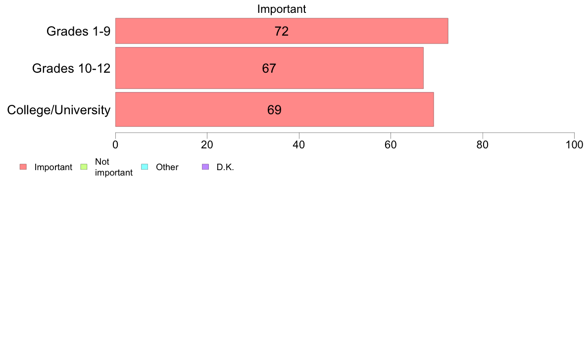Click the red Important legend swatch
This screenshot has height=364, width=588.
click(23, 167)
